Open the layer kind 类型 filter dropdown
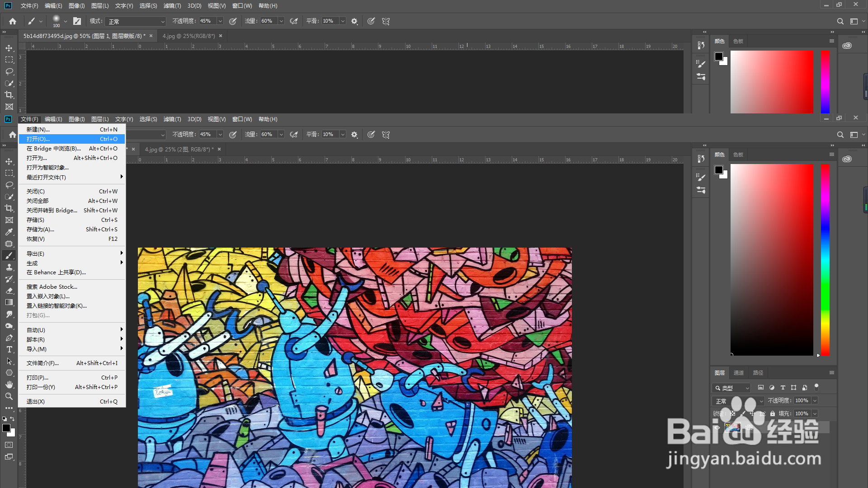 731,388
